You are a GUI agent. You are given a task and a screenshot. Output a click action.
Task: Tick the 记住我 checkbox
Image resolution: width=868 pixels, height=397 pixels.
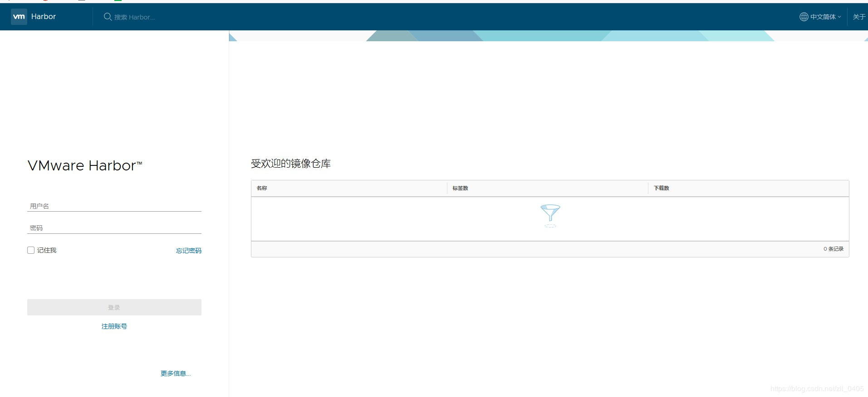coord(31,250)
